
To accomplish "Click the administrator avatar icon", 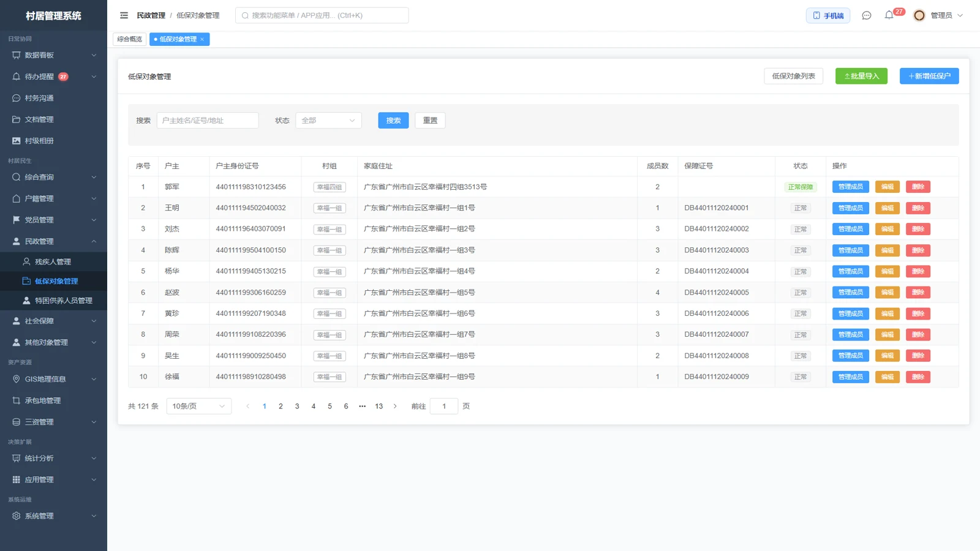I will tap(919, 15).
